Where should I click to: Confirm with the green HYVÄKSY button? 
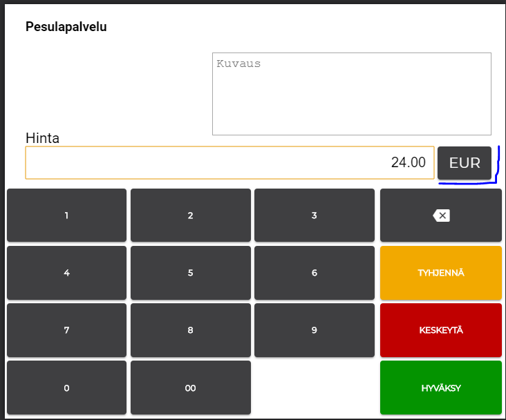point(440,388)
